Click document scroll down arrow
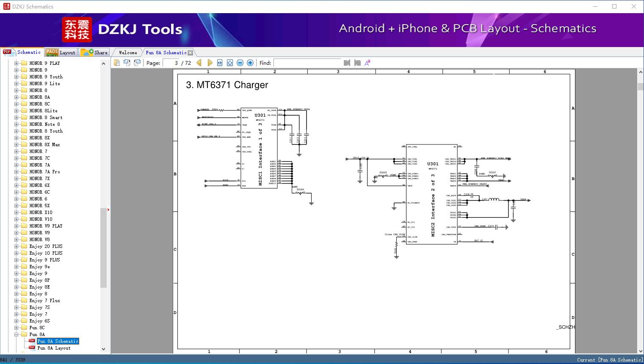Viewport: 644px width, 364px height. (x=640, y=351)
